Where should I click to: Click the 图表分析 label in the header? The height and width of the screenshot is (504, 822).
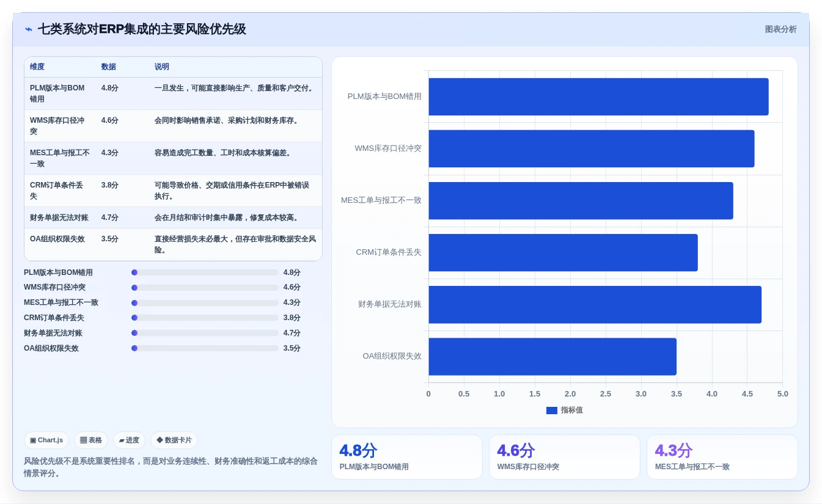click(780, 29)
